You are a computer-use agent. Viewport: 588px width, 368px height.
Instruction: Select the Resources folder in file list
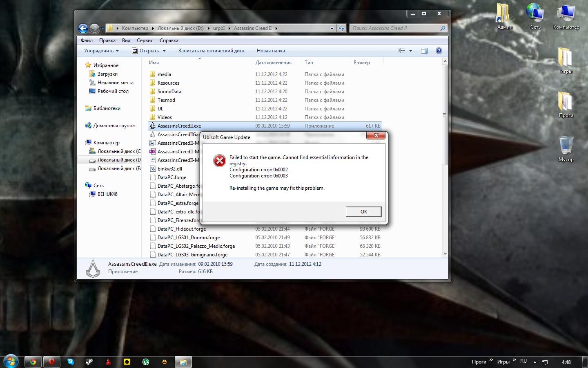pos(168,83)
